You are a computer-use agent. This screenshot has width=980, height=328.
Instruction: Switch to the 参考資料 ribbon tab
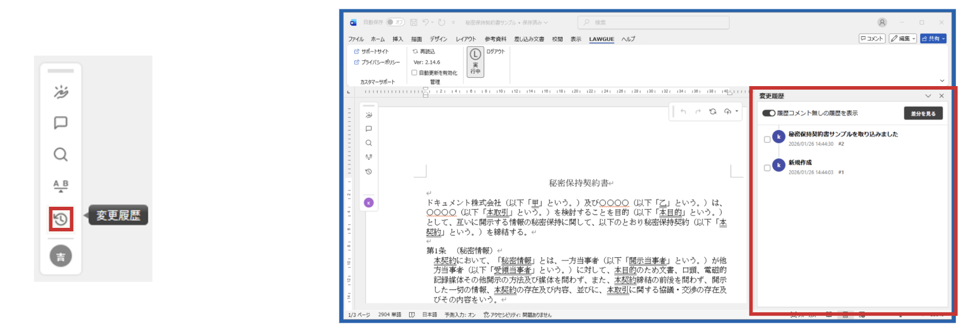click(x=495, y=39)
